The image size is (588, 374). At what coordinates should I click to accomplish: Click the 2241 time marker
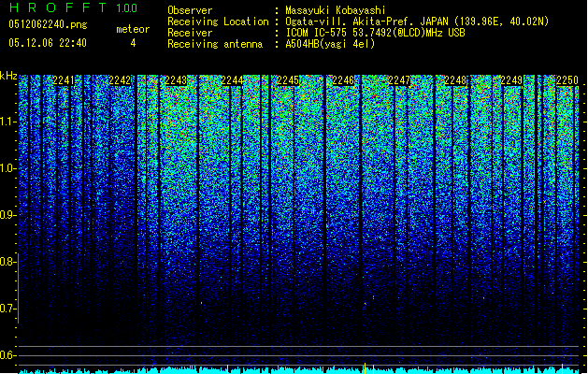tap(64, 80)
